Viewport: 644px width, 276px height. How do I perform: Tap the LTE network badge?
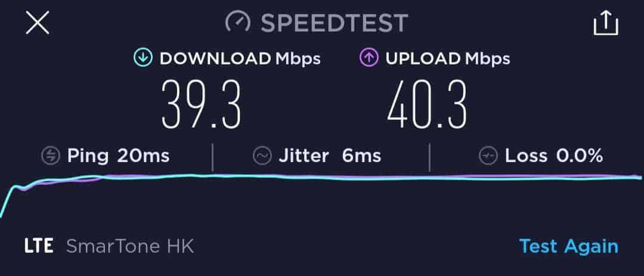pyautogui.click(x=39, y=246)
